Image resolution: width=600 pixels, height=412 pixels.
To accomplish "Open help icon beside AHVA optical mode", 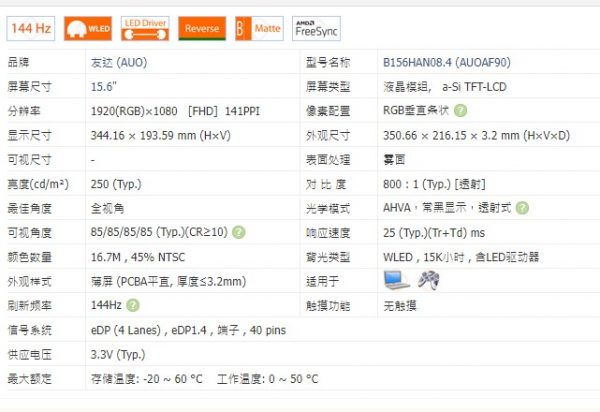I will (523, 208).
